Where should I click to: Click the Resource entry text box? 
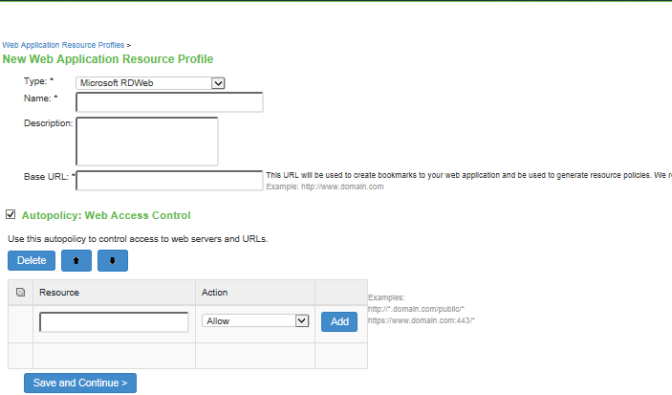[x=114, y=322]
